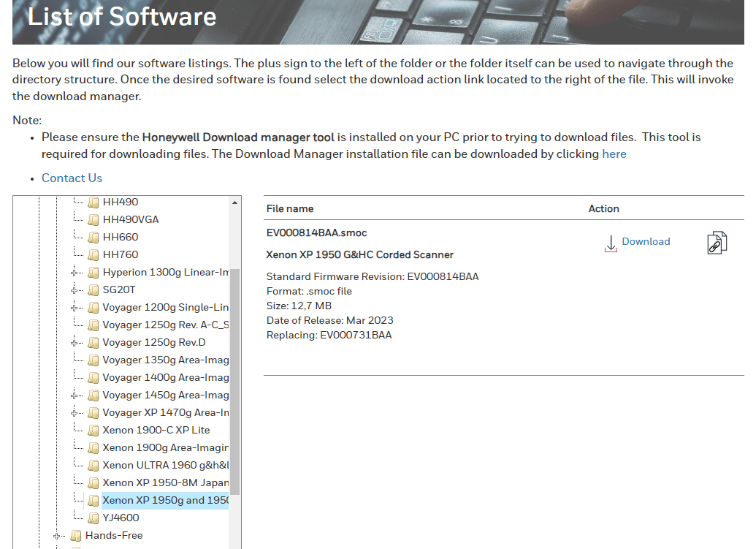756x549 pixels.
Task: Select the Hands-Free tree item
Action: 114,535
